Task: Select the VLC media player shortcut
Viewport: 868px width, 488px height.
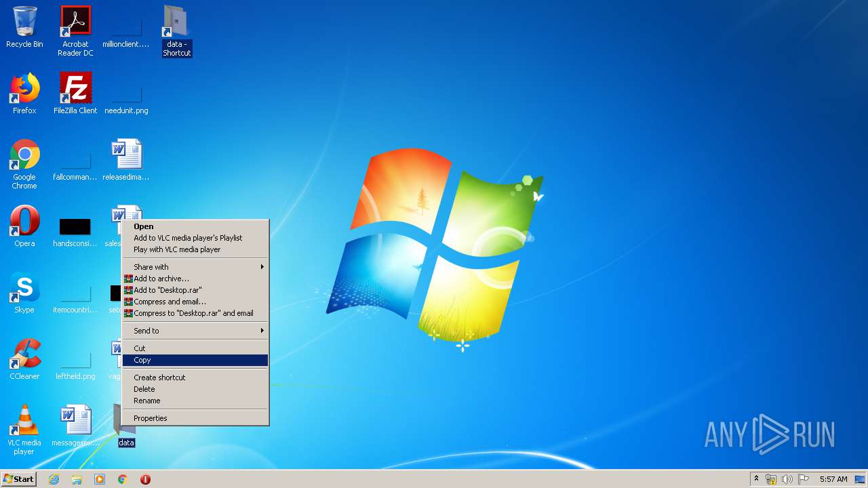Action: pos(24,430)
